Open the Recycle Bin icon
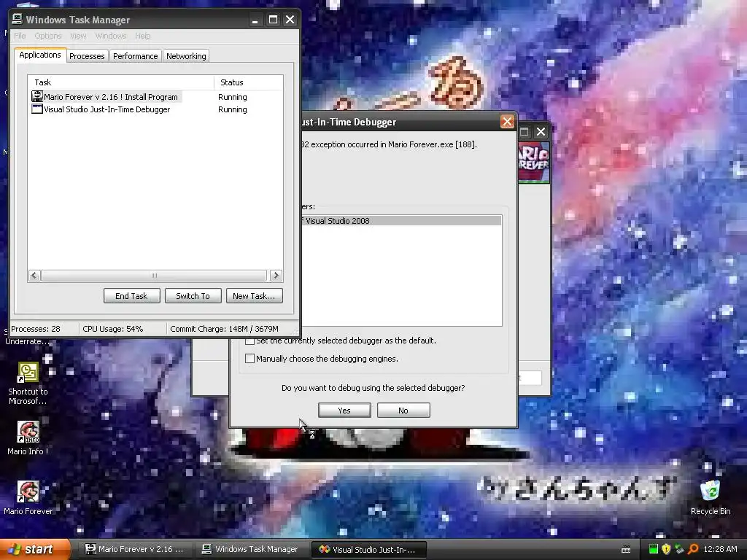Image resolution: width=747 pixels, height=560 pixels. (710, 491)
